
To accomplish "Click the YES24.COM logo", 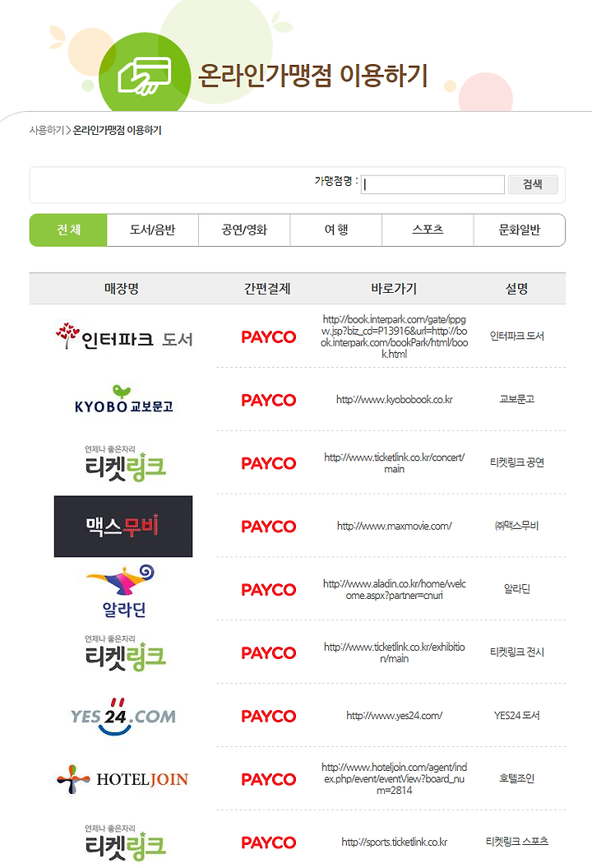I will coord(123,716).
